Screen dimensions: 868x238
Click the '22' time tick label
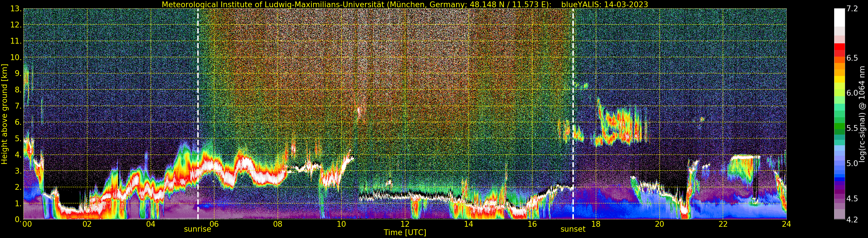(x=723, y=224)
